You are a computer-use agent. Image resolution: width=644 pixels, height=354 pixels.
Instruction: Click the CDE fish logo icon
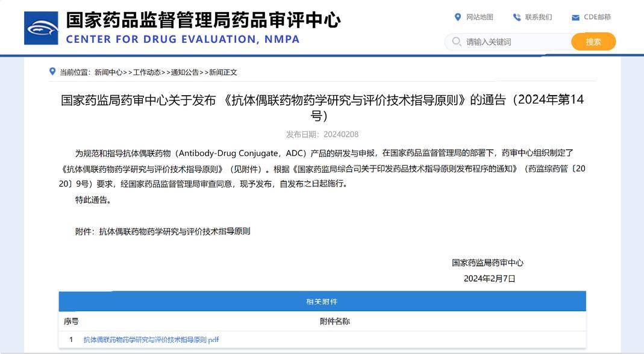[41, 28]
